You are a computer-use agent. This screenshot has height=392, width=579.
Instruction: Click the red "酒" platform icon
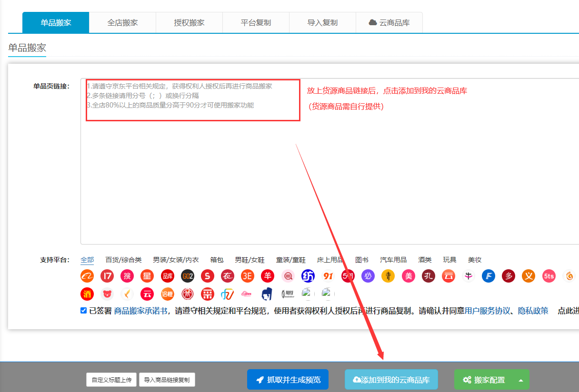tap(87, 294)
